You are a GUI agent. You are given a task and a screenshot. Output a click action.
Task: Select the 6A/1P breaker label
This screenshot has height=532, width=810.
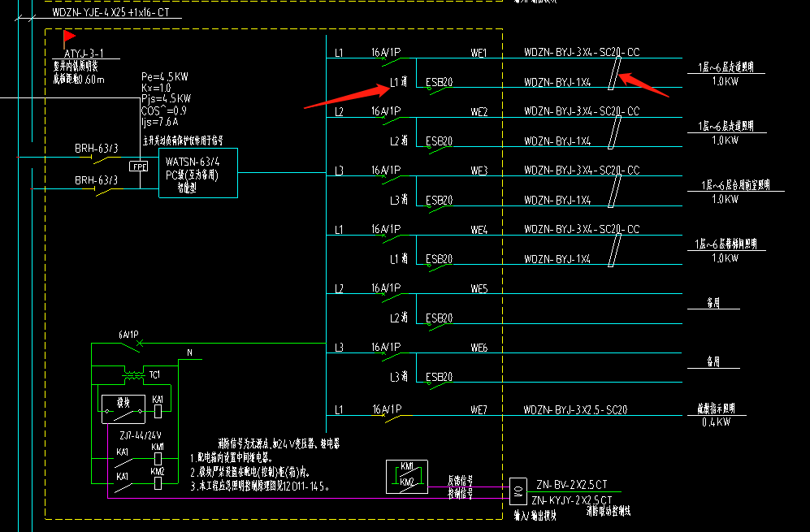tap(128, 335)
